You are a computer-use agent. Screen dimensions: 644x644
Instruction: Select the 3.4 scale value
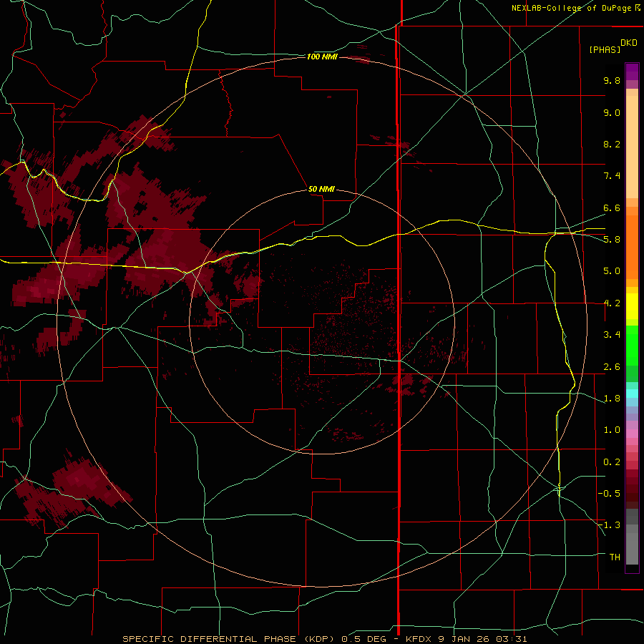coord(612,335)
